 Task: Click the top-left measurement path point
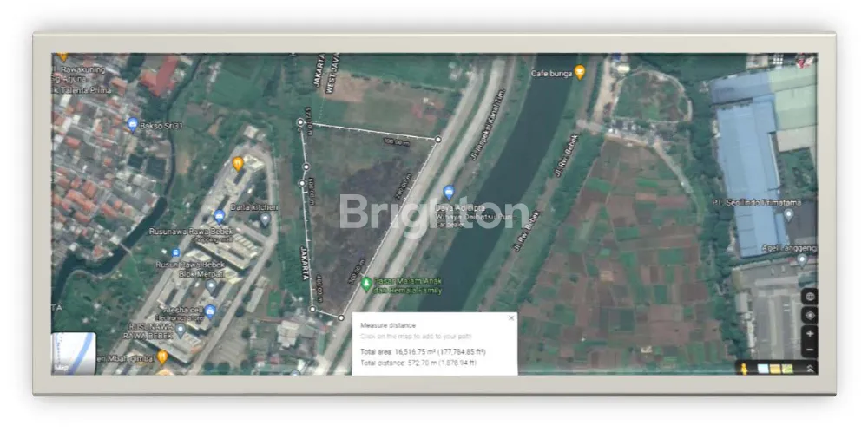point(300,123)
